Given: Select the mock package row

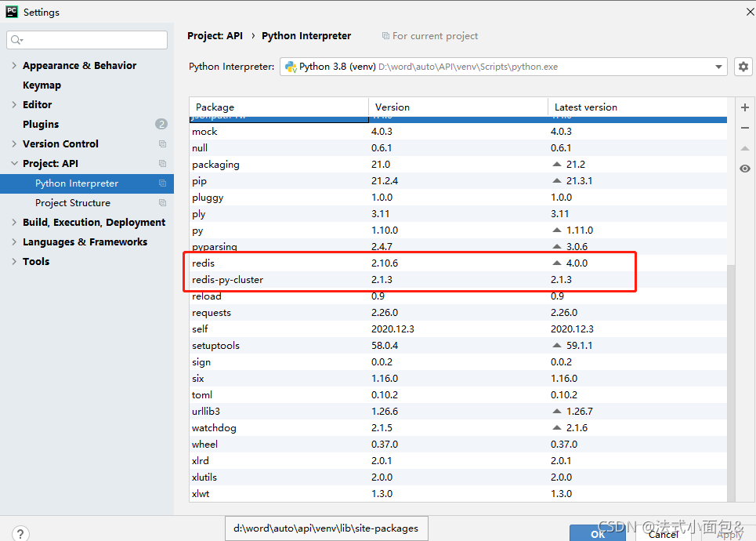Looking at the screenshot, I should pyautogui.click(x=458, y=131).
